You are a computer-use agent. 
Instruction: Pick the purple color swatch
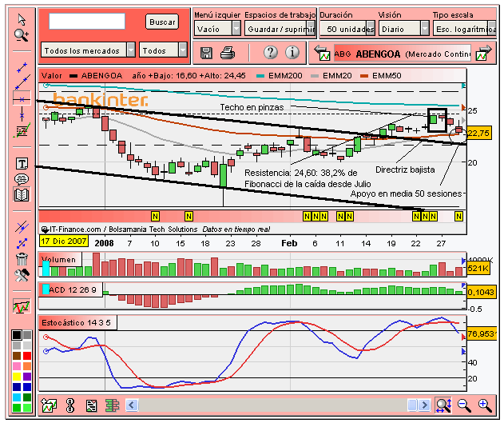[x=27, y=377]
